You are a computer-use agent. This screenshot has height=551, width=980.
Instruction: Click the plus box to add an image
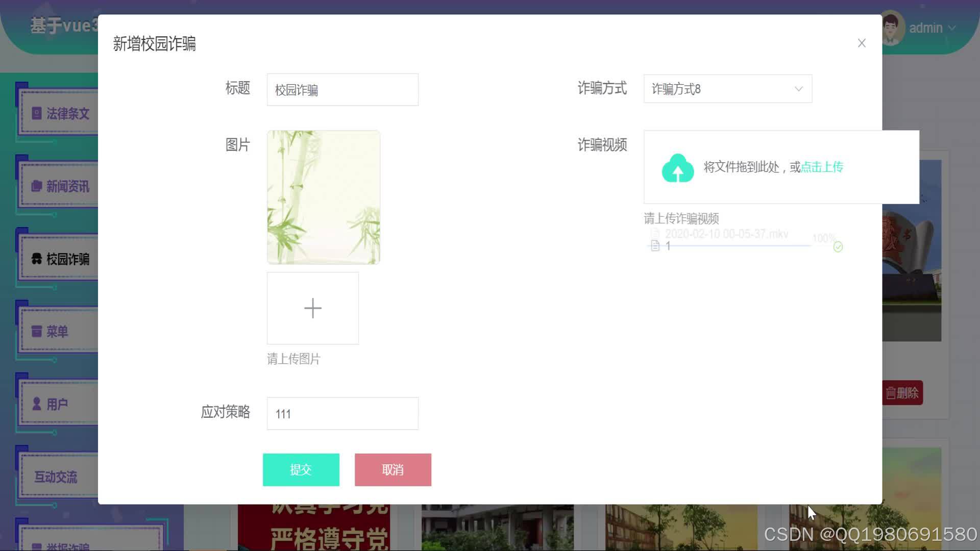coord(312,308)
